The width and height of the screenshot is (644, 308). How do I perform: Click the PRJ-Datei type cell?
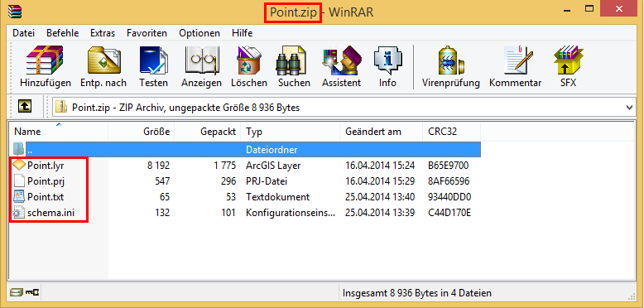(x=267, y=181)
